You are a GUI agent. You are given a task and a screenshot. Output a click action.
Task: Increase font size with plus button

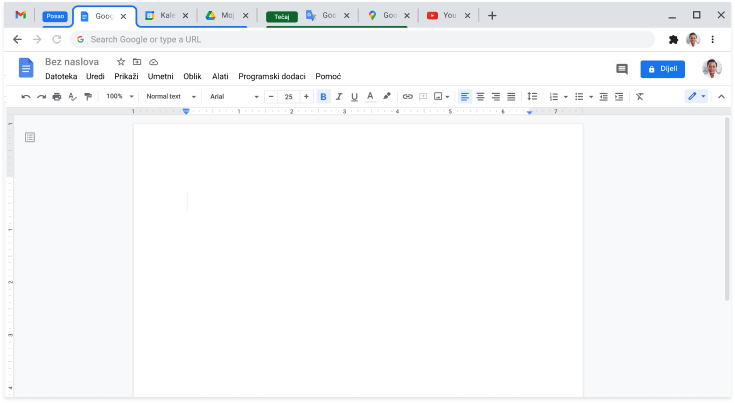pyautogui.click(x=306, y=97)
